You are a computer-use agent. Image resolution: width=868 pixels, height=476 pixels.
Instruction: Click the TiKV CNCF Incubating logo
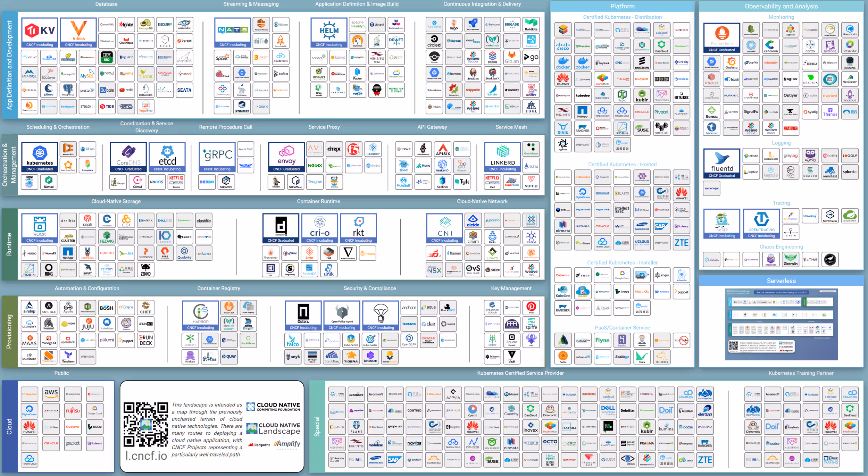coord(40,33)
